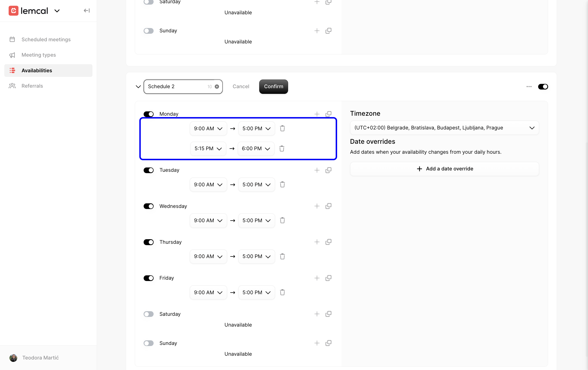Open the Referrals section
Image resolution: width=588 pixels, height=370 pixels.
pyautogui.click(x=32, y=86)
